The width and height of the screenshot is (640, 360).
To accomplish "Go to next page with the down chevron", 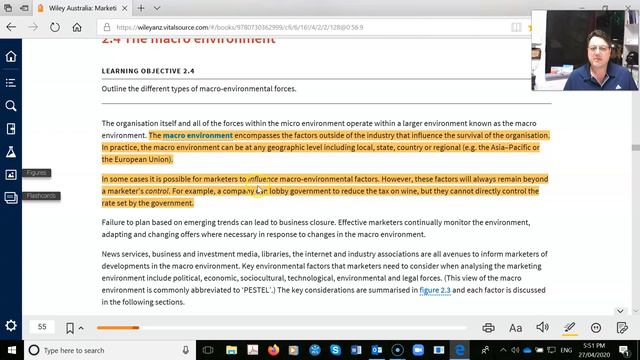I will click(x=620, y=311).
